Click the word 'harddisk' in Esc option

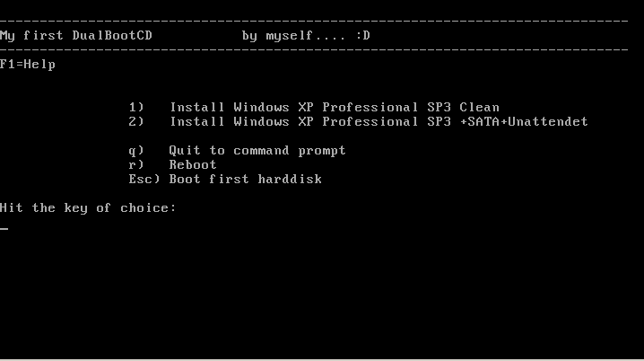(290, 180)
